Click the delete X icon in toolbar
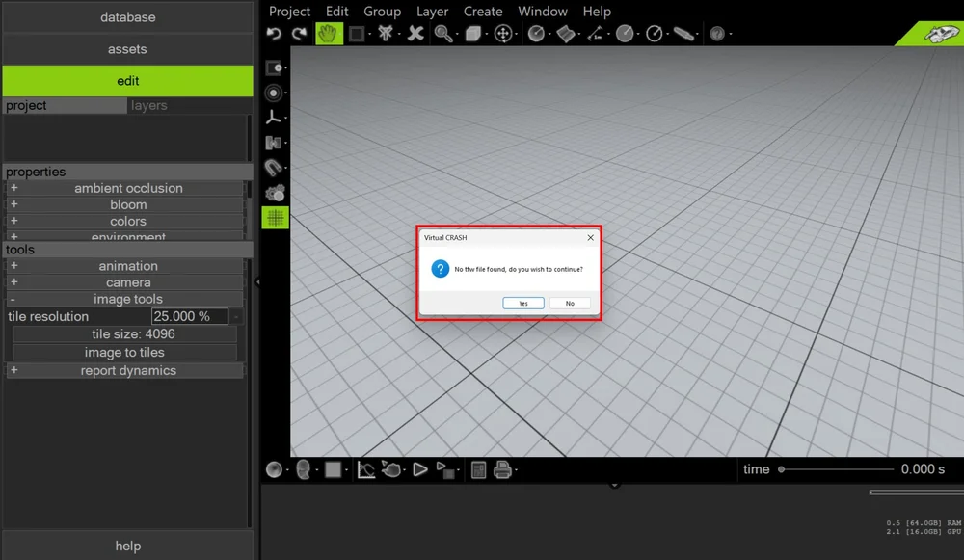The width and height of the screenshot is (964, 560). pos(415,33)
